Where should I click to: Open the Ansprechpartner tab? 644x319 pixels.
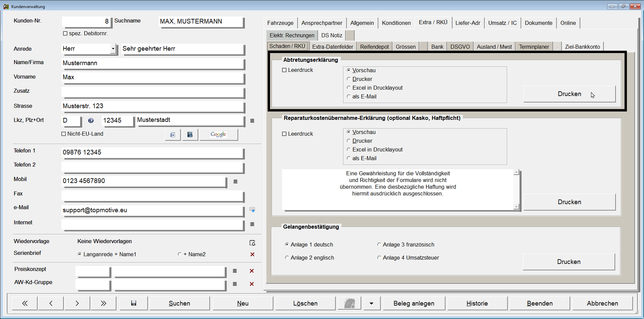coord(322,23)
